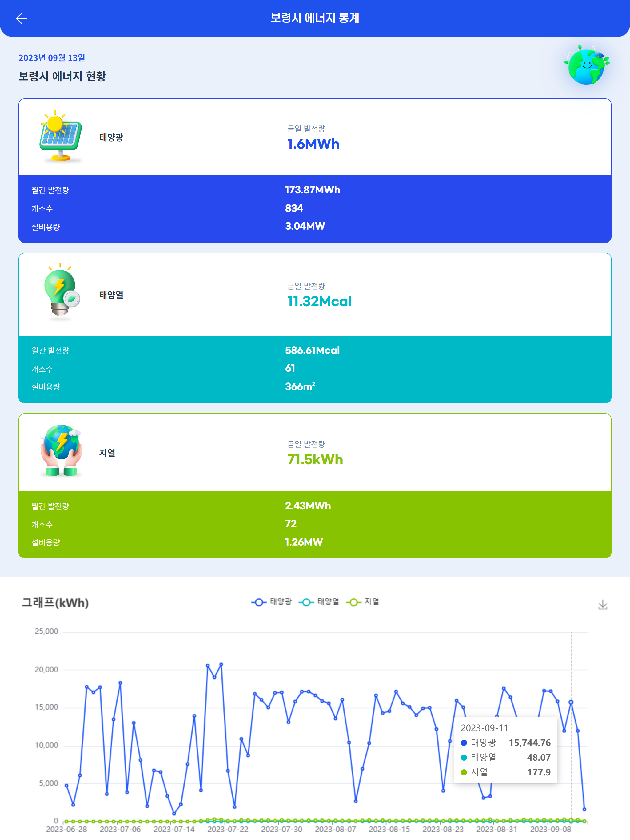Click the 15,744.76 tooltip value
The width and height of the screenshot is (630, 840).
530,743
